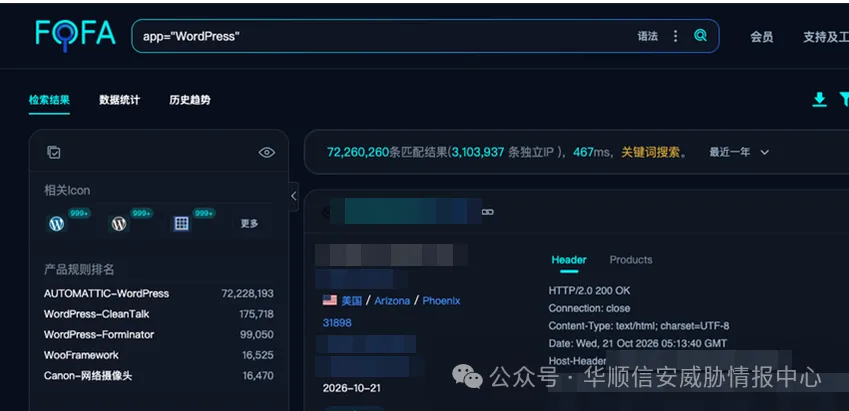
Task: Open the 语法 syntax help link
Action: [648, 36]
